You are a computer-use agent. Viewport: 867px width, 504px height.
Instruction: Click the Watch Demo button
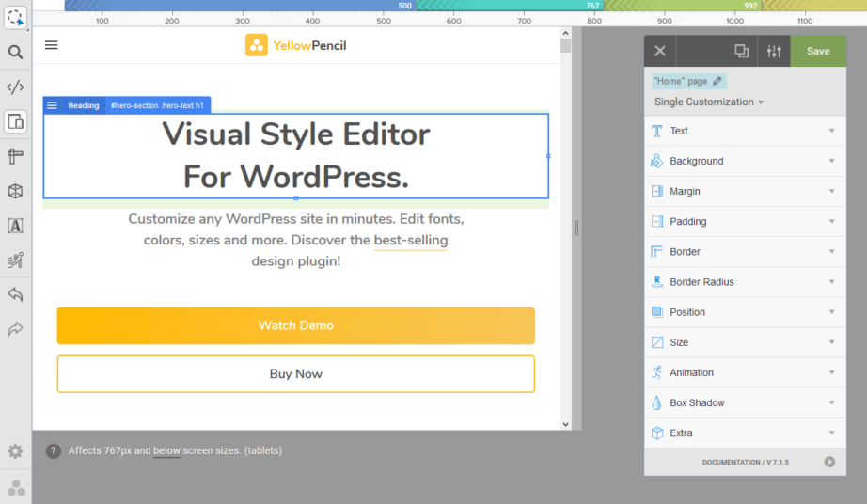296,325
